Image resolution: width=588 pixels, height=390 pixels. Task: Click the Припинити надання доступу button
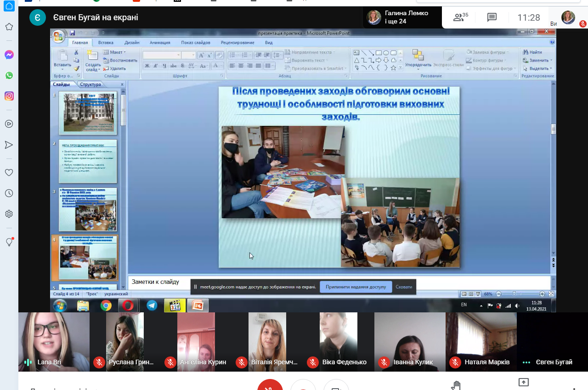tap(356, 287)
